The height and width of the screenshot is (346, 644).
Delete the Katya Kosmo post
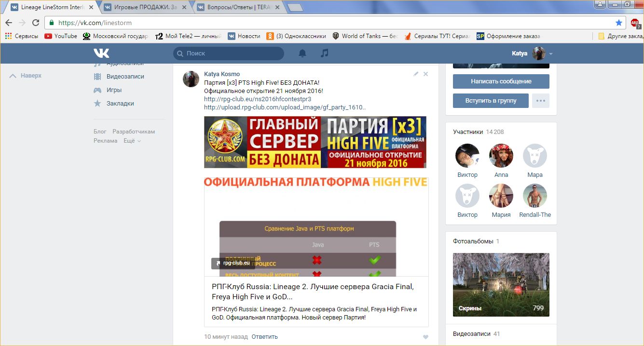[x=425, y=74]
